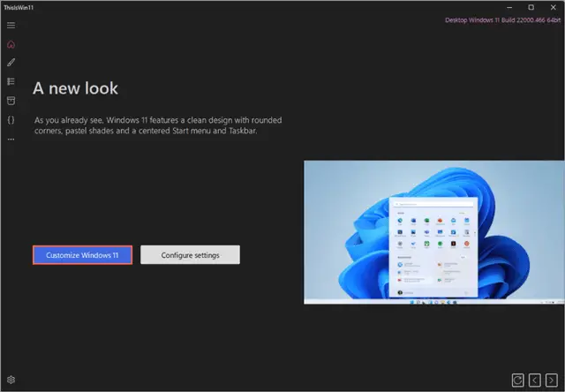Viewport: 565px width, 392px height.
Task: Open the settings gear in the sidebar's lower corner
Action: click(11, 380)
